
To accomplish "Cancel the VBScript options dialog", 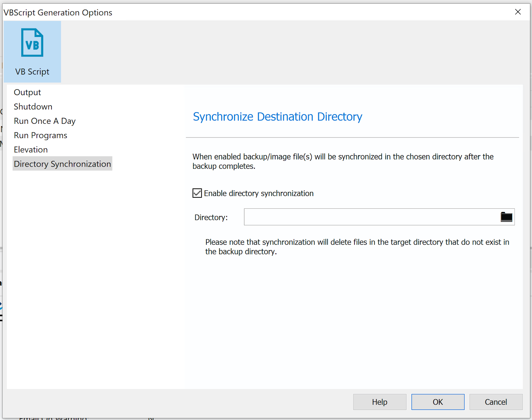I will [495, 402].
